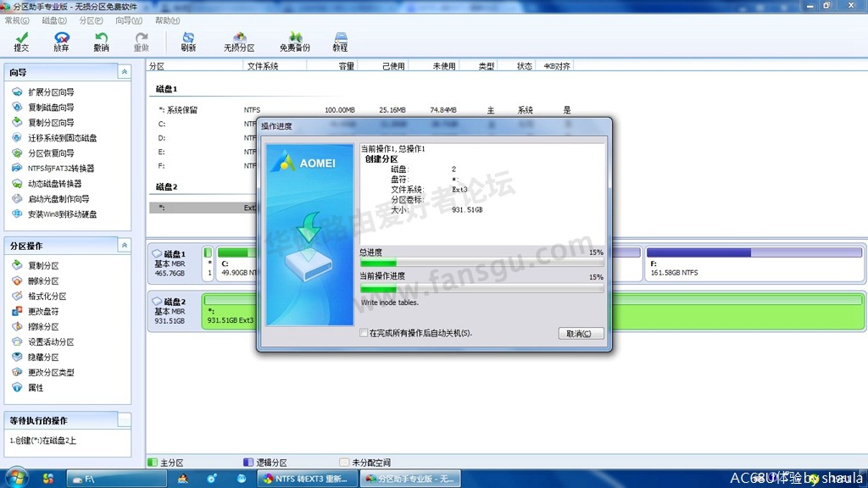Click the 当前操作进度 progress bar
The height and width of the screenshot is (488, 868).
tap(481, 289)
